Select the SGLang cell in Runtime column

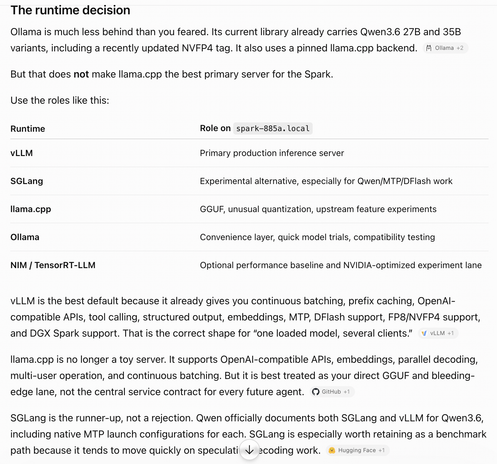coord(27,181)
